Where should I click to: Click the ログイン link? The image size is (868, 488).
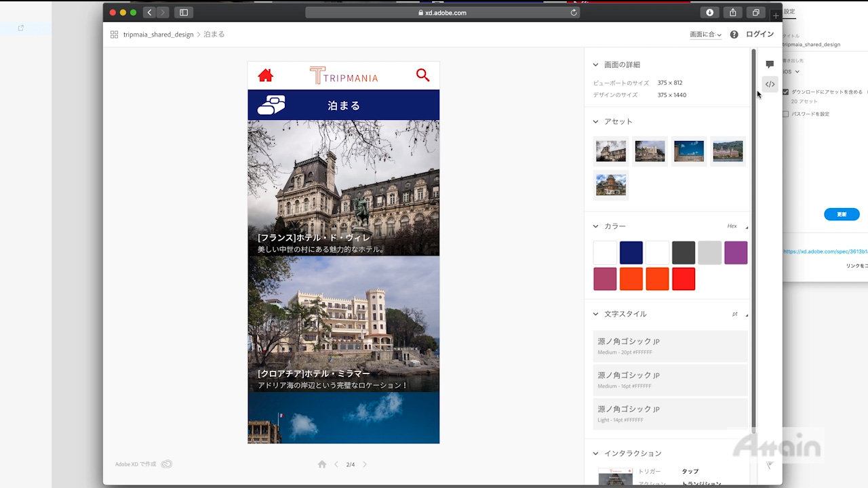click(x=759, y=35)
